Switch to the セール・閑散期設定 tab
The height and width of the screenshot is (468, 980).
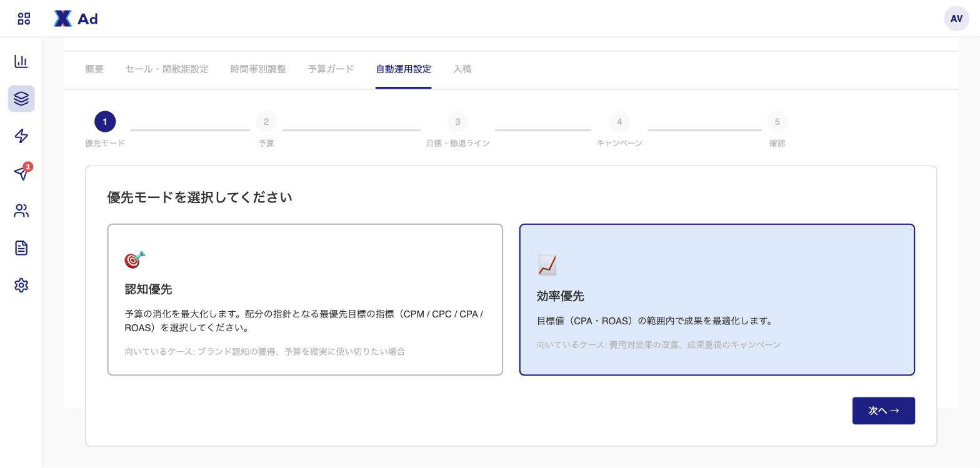(167, 69)
